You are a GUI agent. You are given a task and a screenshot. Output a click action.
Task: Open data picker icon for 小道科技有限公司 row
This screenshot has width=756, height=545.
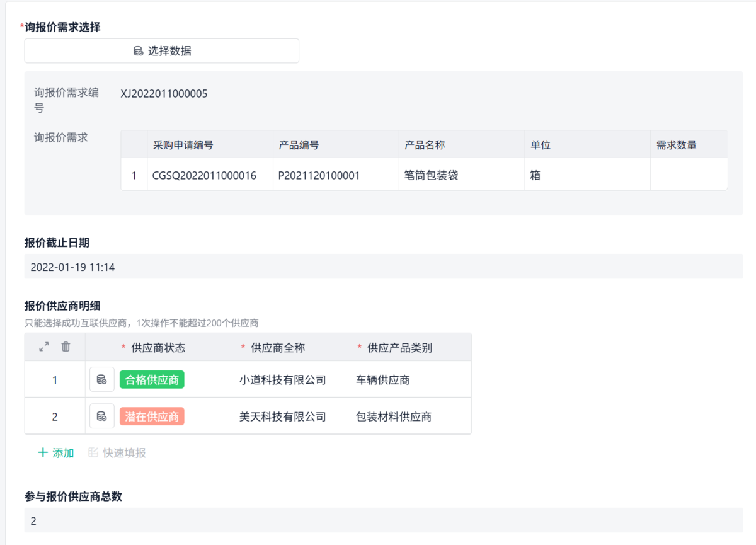pyautogui.click(x=101, y=380)
